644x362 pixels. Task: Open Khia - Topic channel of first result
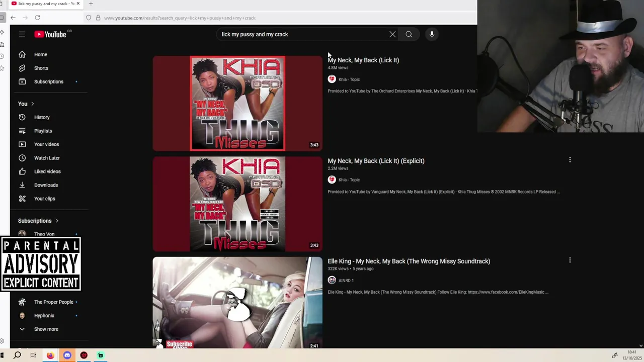coord(349,79)
